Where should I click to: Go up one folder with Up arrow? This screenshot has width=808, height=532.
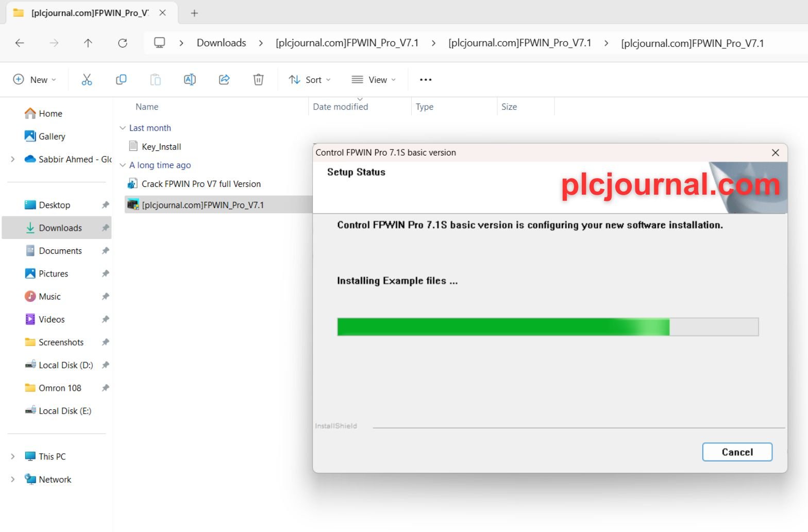(88, 43)
